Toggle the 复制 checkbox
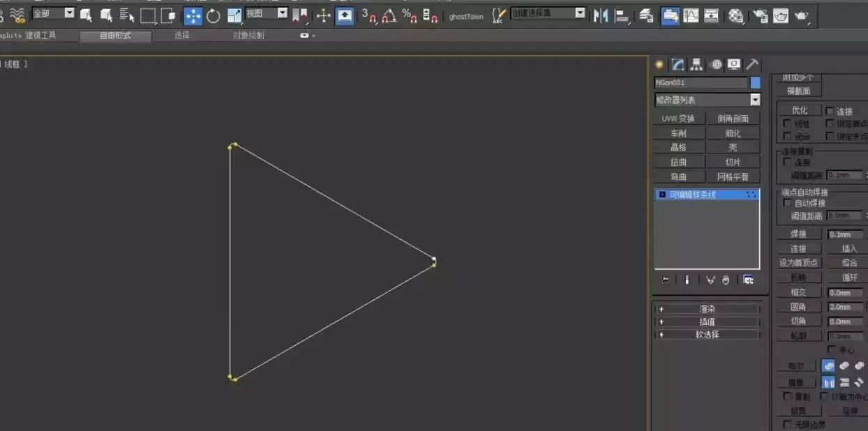Viewport: 868px width, 431px height. (x=788, y=396)
